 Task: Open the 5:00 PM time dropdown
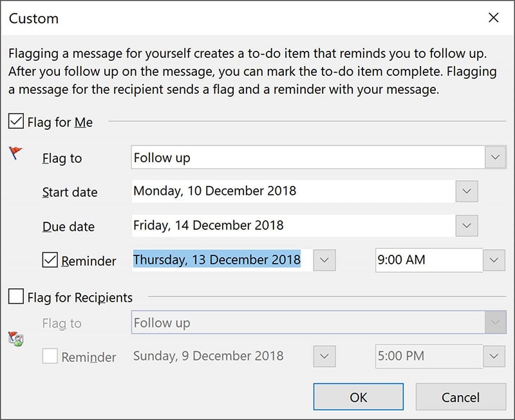tap(494, 356)
